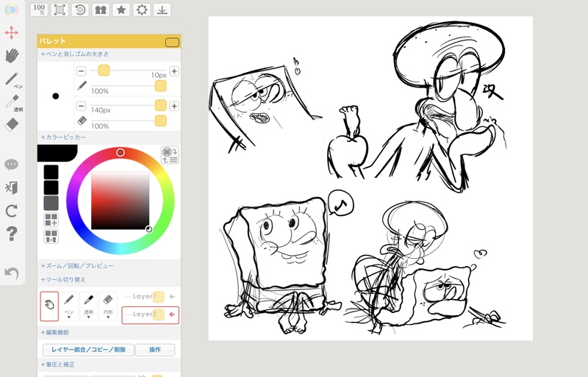Viewport: 588px width, 377px height.
Task: Select the 透明 eyedropper tool in left sidebar
Action: coord(13,102)
